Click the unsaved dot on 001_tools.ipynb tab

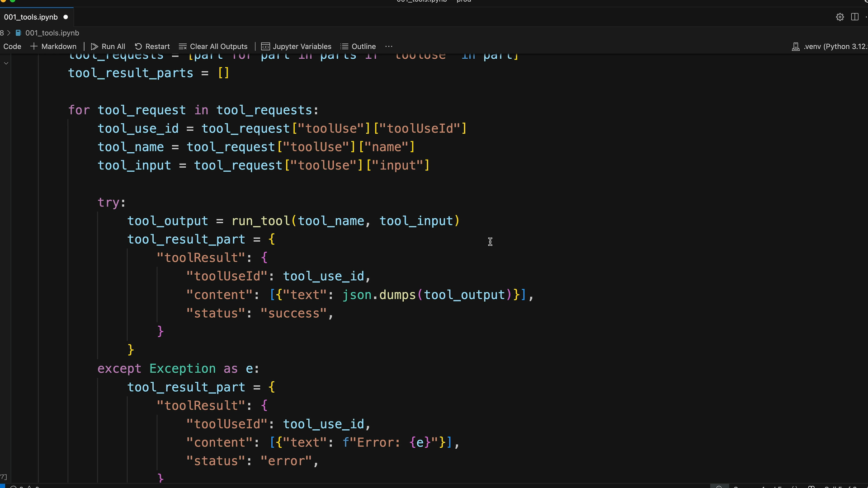tap(66, 17)
